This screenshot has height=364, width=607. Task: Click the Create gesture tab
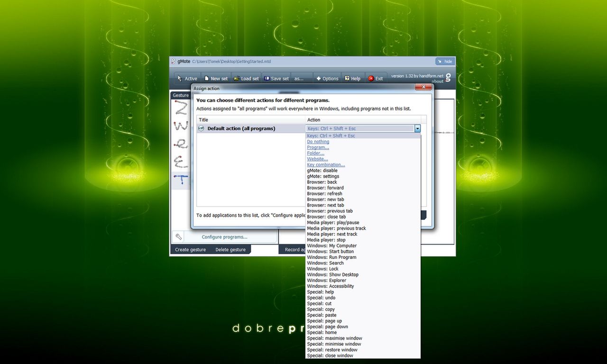coord(190,250)
